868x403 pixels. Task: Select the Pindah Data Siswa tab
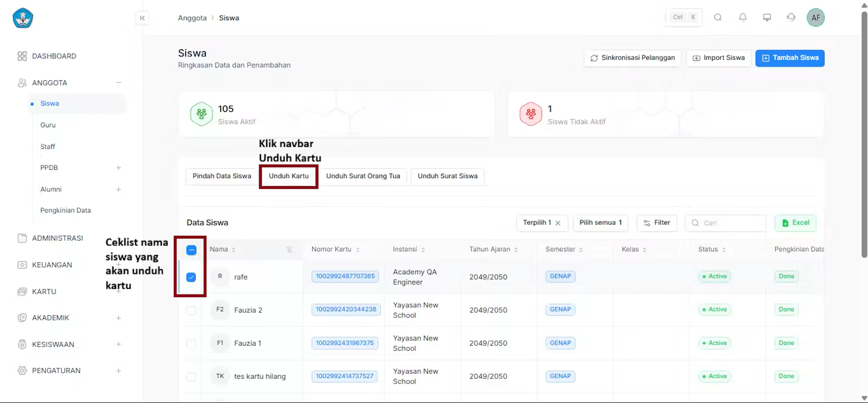222,176
